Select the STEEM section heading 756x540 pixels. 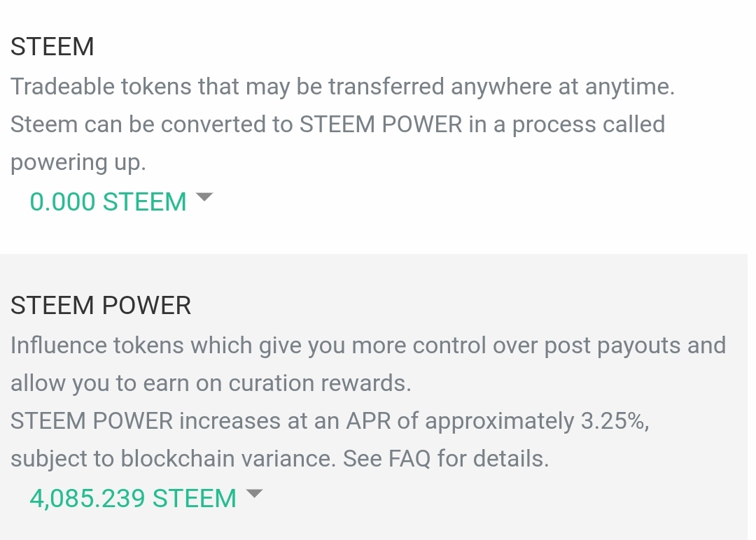[52, 47]
